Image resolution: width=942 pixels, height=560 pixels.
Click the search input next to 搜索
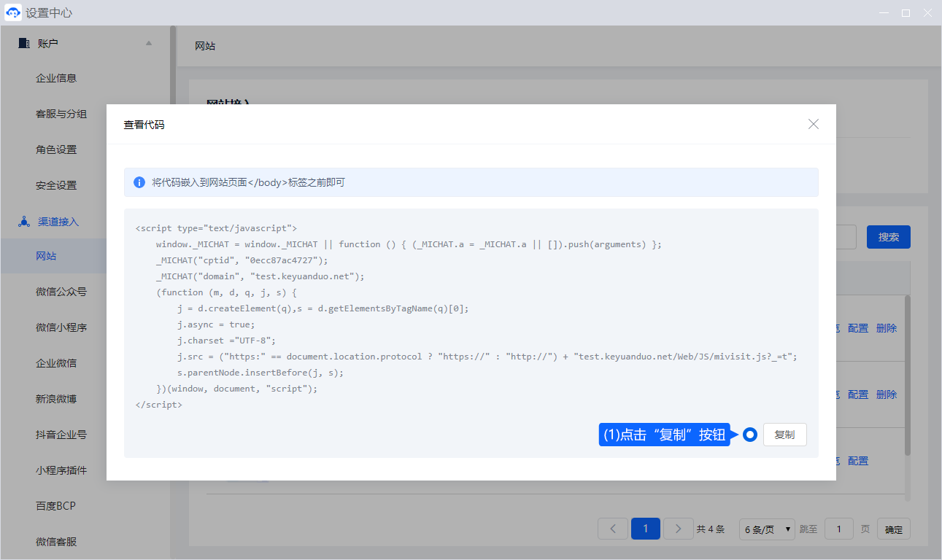[x=846, y=237]
